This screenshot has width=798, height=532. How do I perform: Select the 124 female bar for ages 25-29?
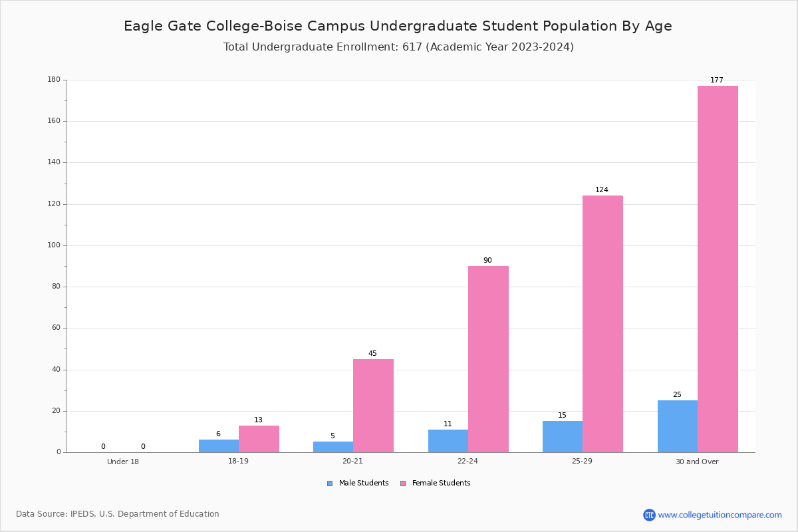pos(602,324)
